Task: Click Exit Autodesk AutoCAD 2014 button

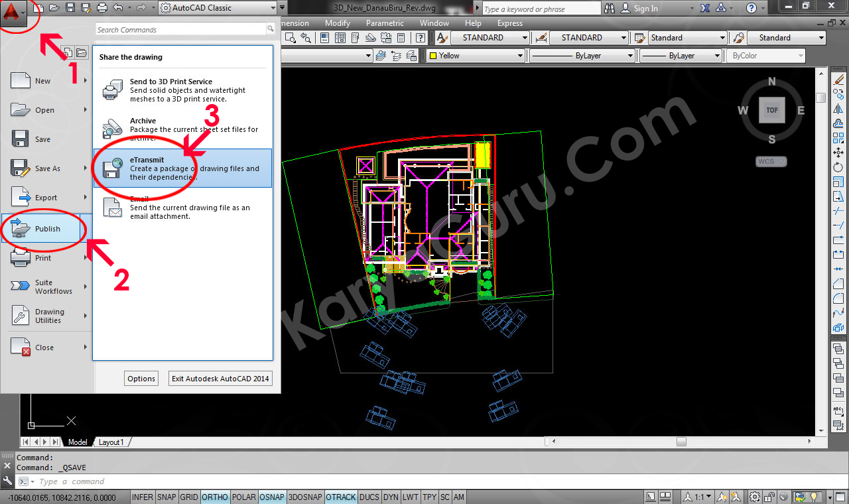Action: click(x=220, y=379)
